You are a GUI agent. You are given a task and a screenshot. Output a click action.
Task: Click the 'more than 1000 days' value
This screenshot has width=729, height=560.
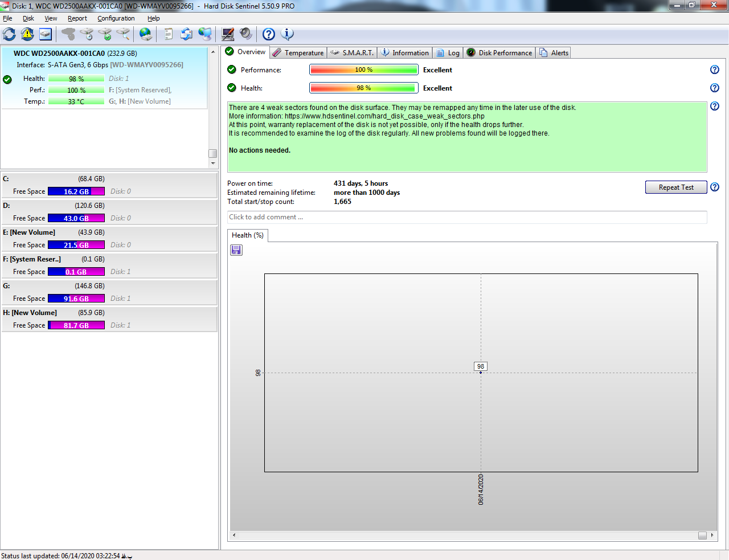pos(367,193)
